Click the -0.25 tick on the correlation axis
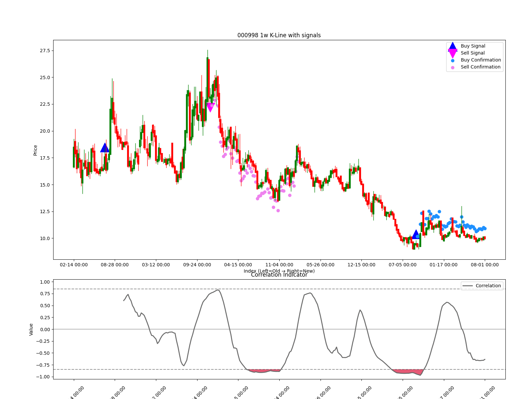The image size is (532, 399). click(x=43, y=341)
